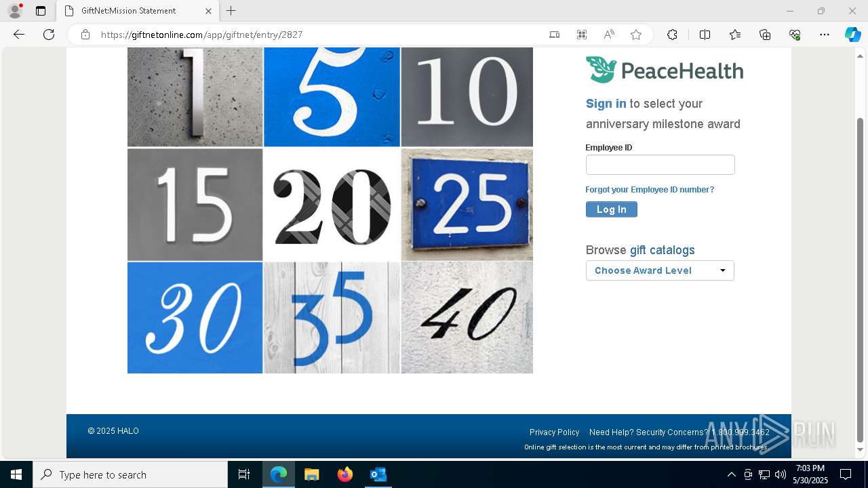The height and width of the screenshot is (488, 868).
Task: Open the Favorites list
Action: pyautogui.click(x=735, y=35)
